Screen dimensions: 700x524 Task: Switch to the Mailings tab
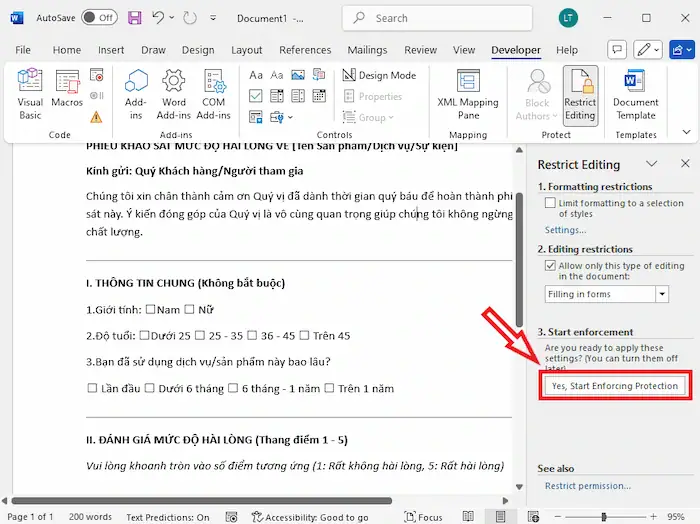click(x=367, y=50)
